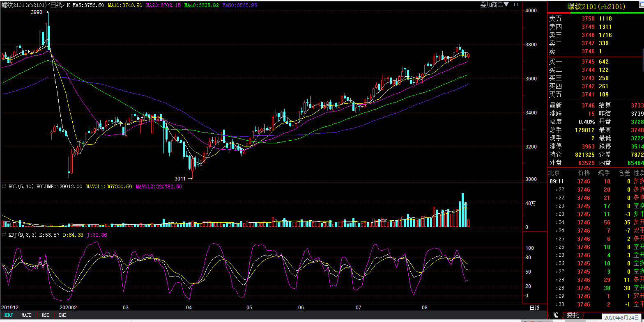Click the 买四 row price 3742
The width and height of the screenshot is (644, 322).
[588, 86]
